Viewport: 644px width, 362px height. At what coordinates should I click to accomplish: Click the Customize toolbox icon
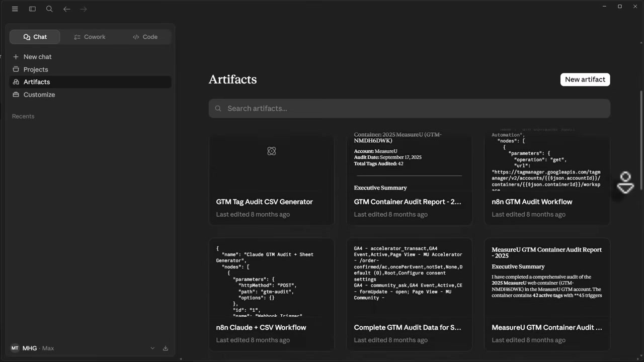16,95
